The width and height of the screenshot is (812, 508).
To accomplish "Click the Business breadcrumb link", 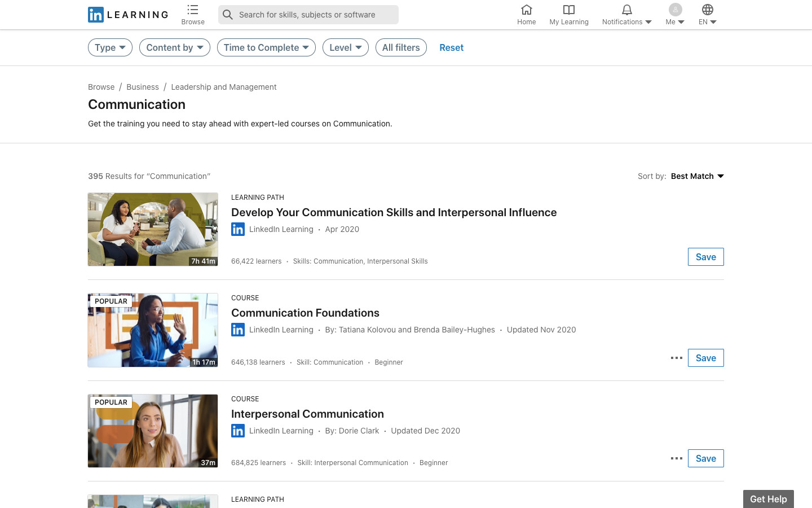I will click(143, 87).
